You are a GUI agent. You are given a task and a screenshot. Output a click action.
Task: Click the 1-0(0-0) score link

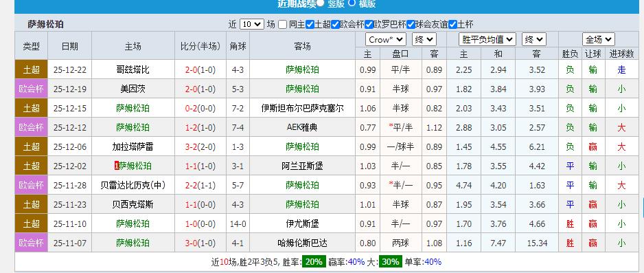click(x=200, y=224)
